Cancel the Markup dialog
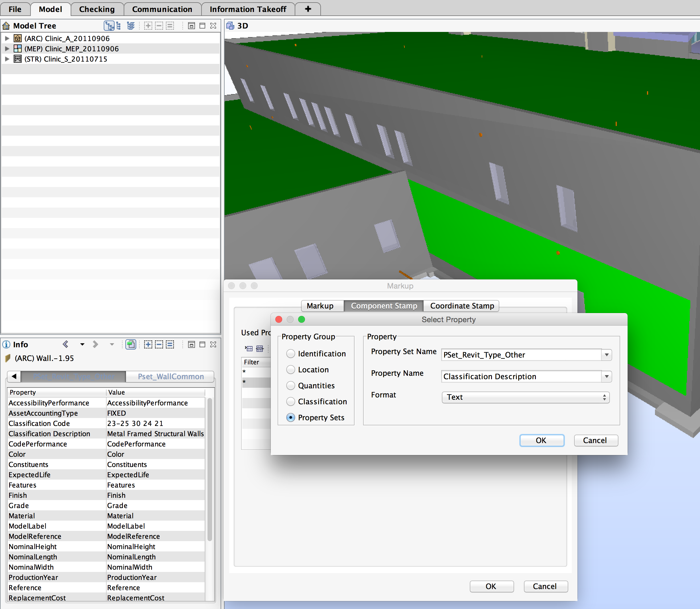Image resolution: width=700 pixels, height=609 pixels. coord(546,586)
